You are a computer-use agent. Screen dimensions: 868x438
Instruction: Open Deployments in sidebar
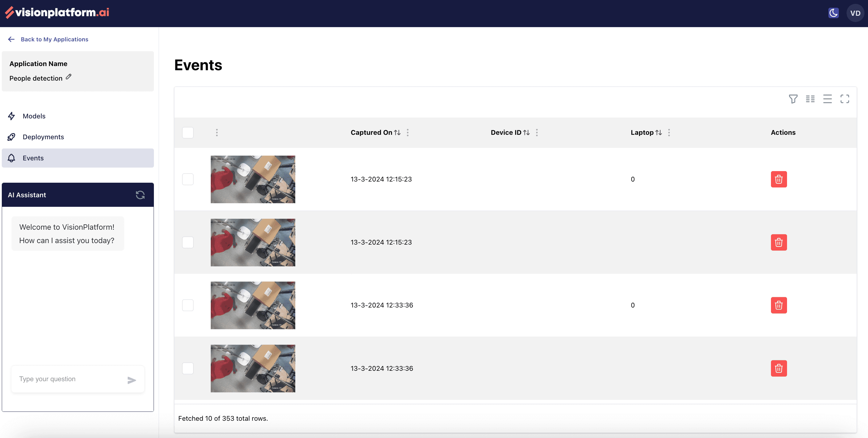click(43, 137)
